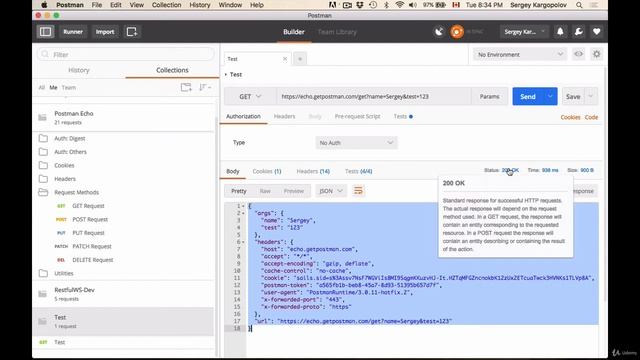The width and height of the screenshot is (640, 360).
Task: Open the Collection menu
Action: (x=167, y=5)
